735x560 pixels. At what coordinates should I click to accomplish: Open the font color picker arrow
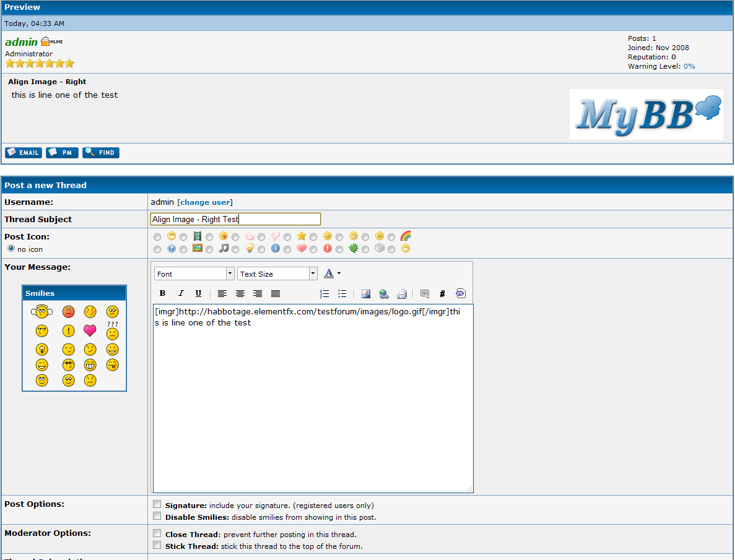(x=339, y=274)
